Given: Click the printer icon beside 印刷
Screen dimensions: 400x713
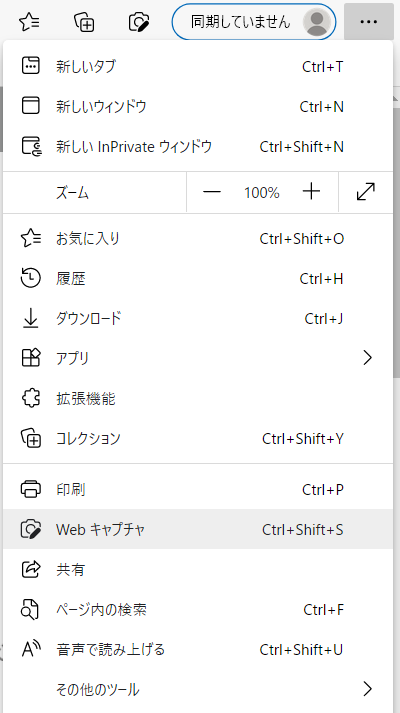Looking at the screenshot, I should point(31,489).
